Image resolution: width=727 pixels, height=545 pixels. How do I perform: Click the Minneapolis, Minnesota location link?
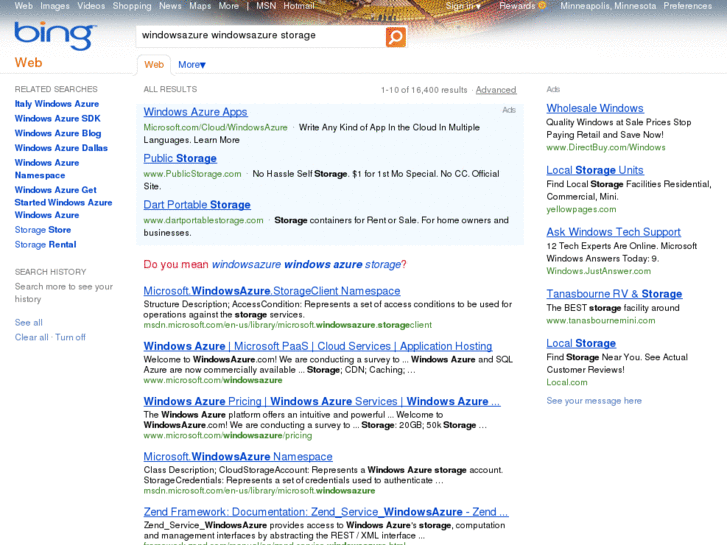(608, 6)
